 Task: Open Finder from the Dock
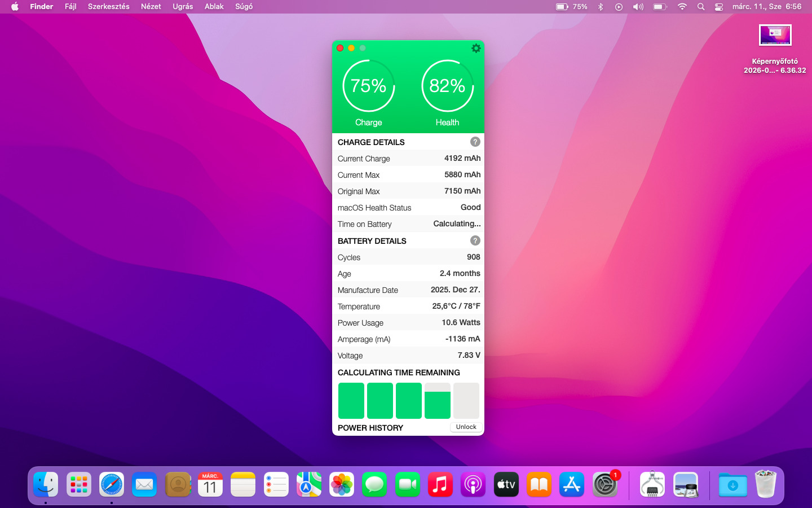(46, 484)
